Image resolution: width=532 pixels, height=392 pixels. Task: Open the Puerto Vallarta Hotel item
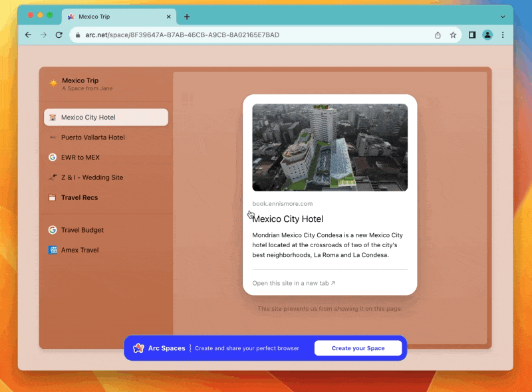[x=106, y=138]
